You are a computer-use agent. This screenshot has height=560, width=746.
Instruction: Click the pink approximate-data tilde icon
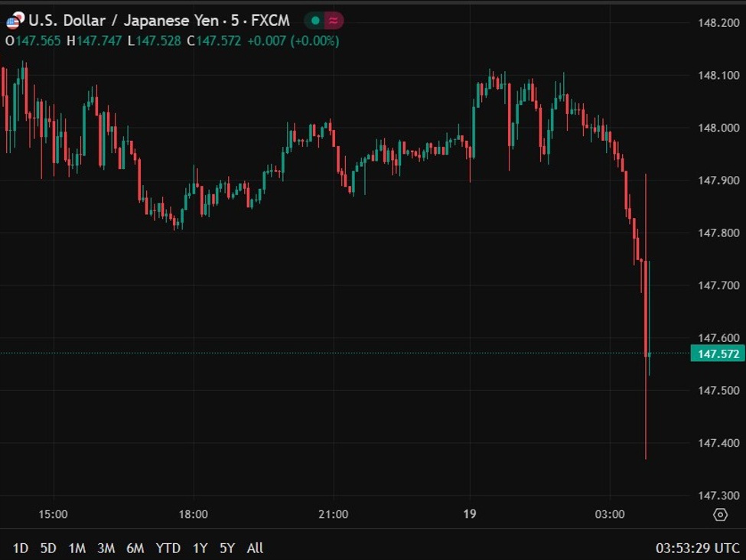(333, 21)
